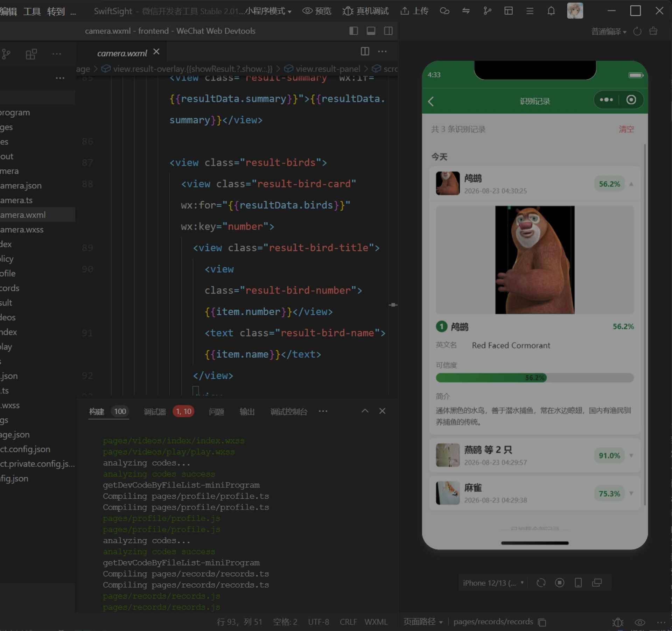Click the refresh compile icon
672x631 pixels.
pyautogui.click(x=637, y=31)
